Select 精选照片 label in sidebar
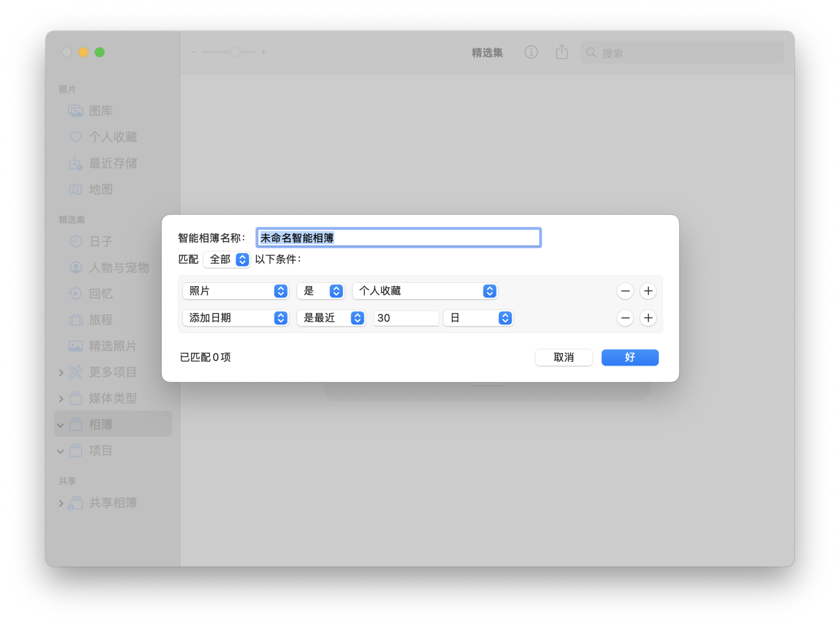The width and height of the screenshot is (840, 627). [113, 346]
